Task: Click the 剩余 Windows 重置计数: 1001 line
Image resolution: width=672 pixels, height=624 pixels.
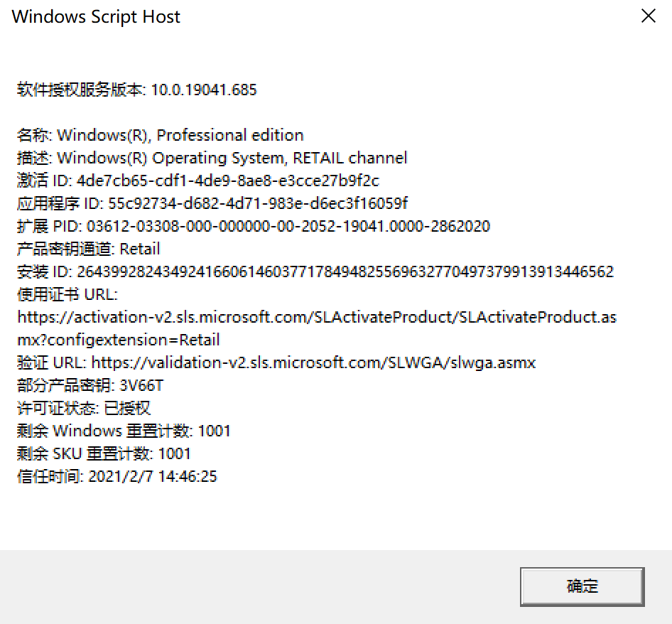Action: [124, 431]
